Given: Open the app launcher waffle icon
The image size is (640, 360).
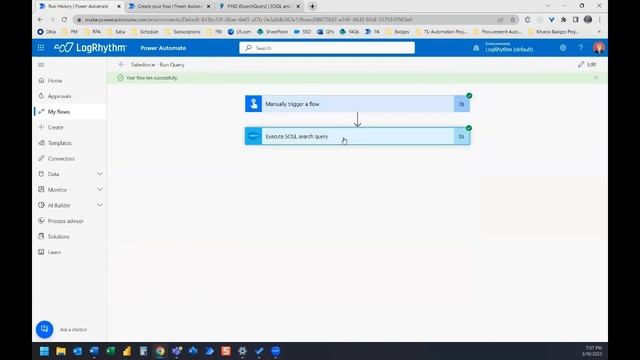Looking at the screenshot, I should 41,48.
